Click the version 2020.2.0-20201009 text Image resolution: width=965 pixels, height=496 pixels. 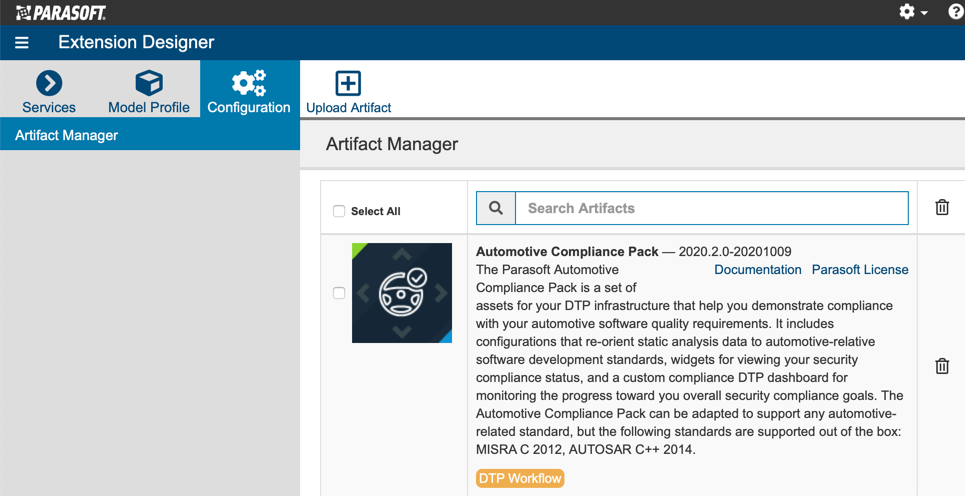coord(735,252)
